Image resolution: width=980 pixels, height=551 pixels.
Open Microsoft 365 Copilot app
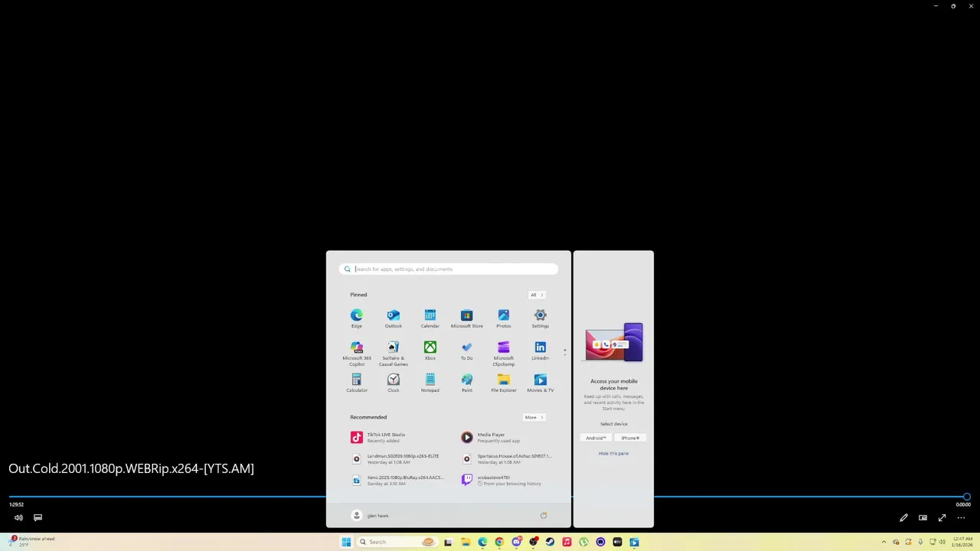(357, 353)
